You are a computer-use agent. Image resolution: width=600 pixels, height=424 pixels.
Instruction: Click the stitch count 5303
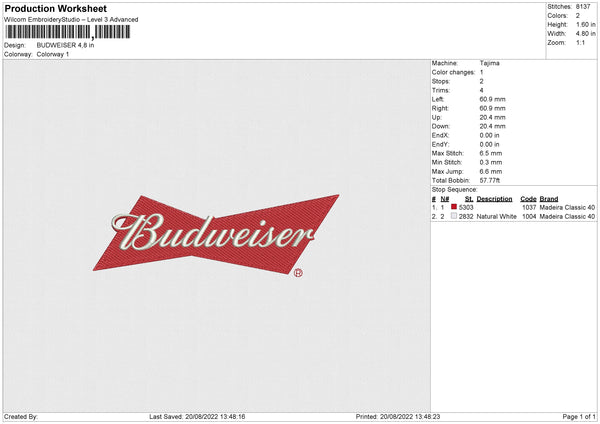click(466, 207)
